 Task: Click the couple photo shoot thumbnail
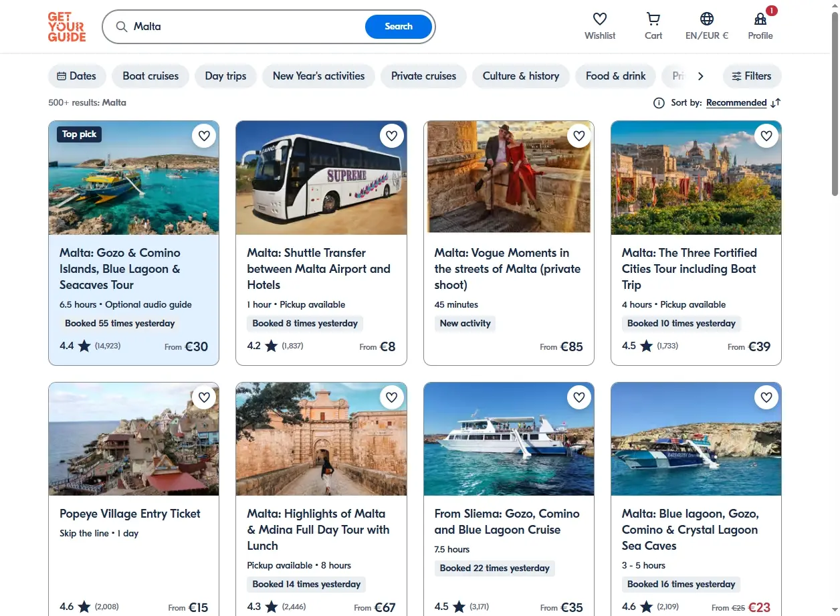[509, 178]
